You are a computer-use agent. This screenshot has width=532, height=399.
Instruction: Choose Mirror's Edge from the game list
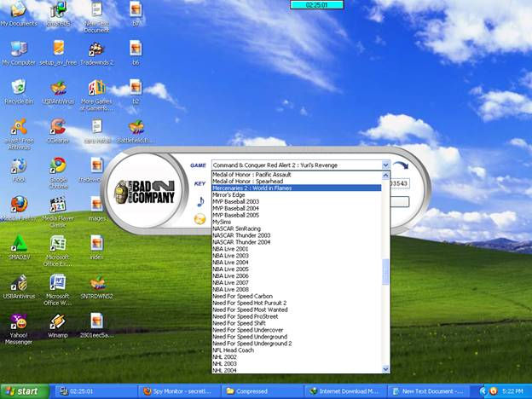pos(297,194)
